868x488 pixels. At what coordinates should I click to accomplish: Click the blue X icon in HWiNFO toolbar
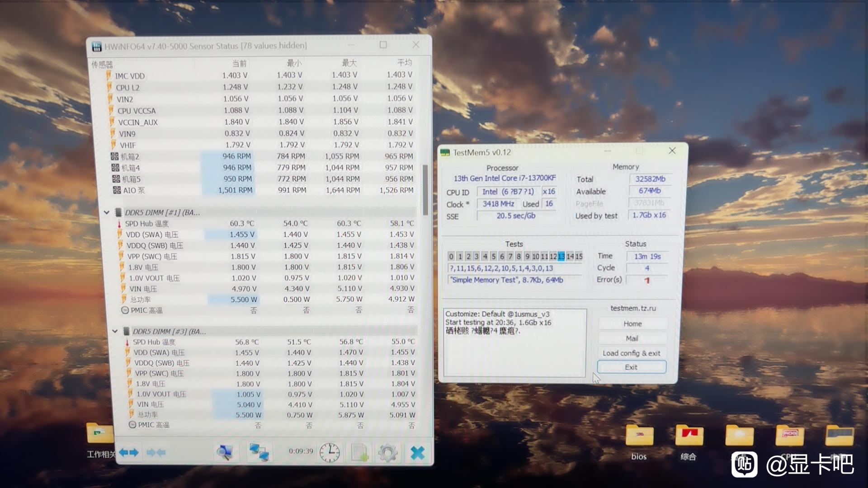[x=417, y=453]
